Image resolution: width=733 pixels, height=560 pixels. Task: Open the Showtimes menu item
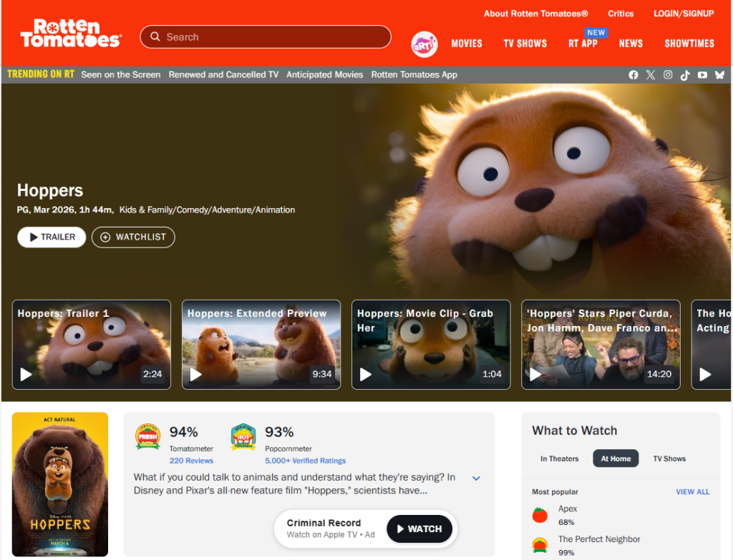[x=689, y=44]
